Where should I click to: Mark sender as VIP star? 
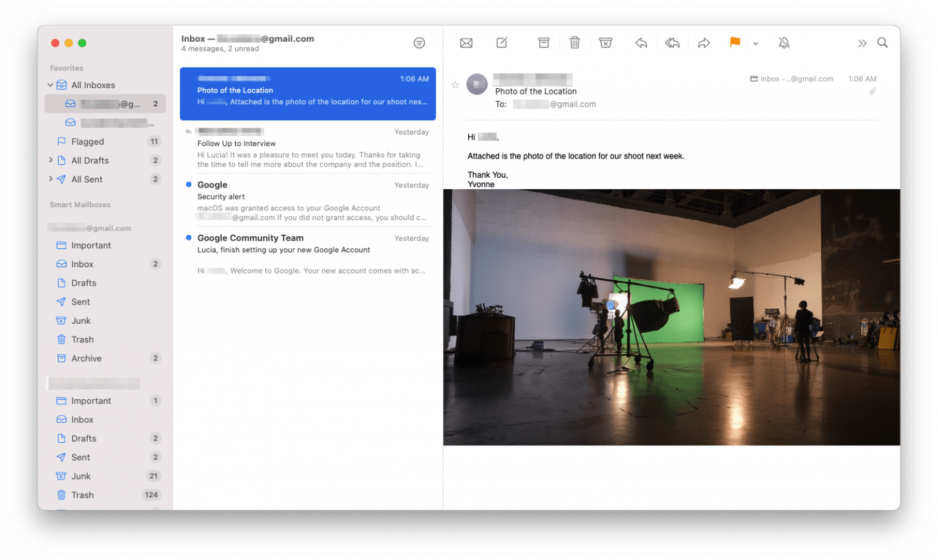click(x=455, y=84)
